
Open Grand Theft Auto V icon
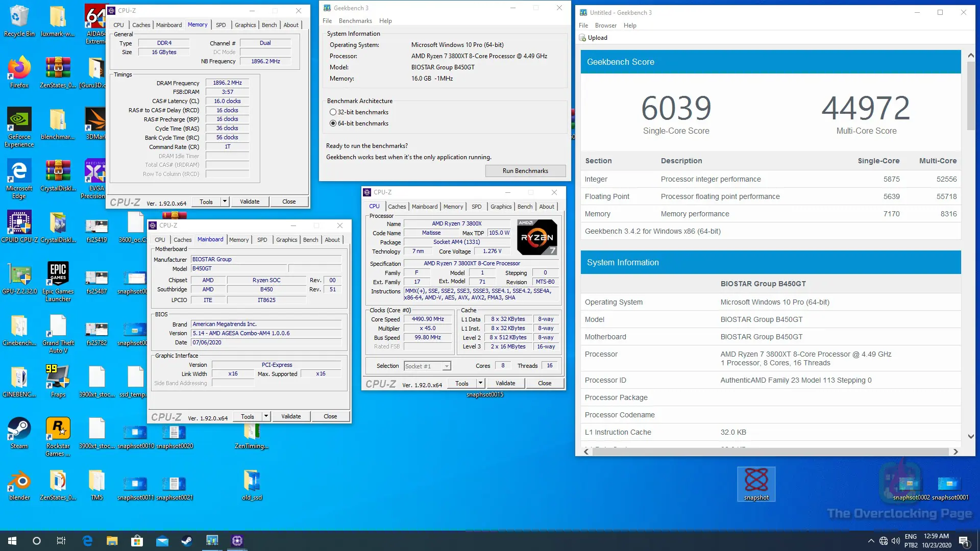58,333
